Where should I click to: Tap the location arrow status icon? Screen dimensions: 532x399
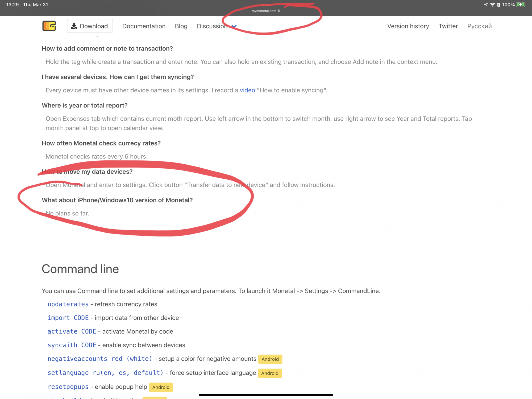coord(486,5)
